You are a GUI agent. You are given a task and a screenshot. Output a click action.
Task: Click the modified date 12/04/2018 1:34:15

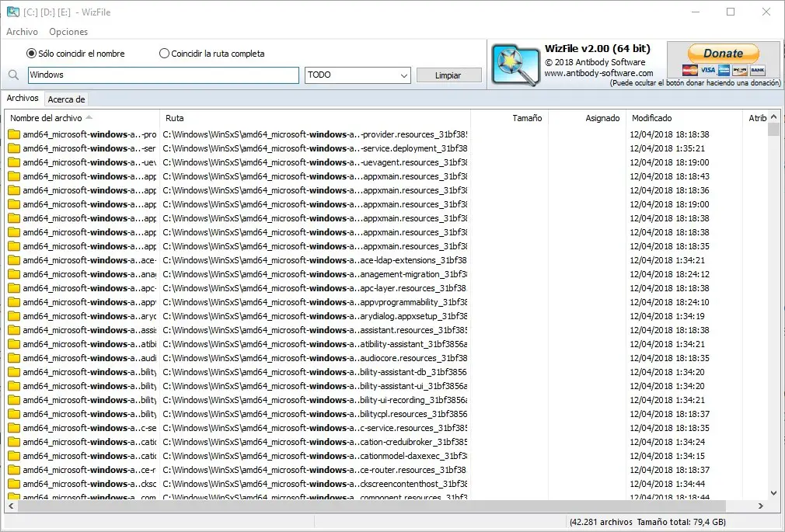tap(667, 457)
